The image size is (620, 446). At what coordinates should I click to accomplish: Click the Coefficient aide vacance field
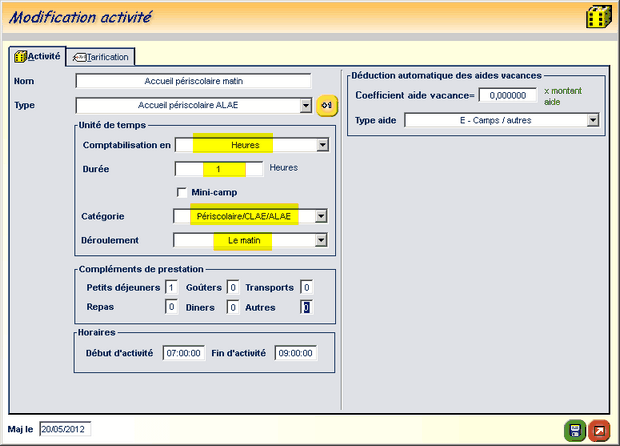click(508, 95)
